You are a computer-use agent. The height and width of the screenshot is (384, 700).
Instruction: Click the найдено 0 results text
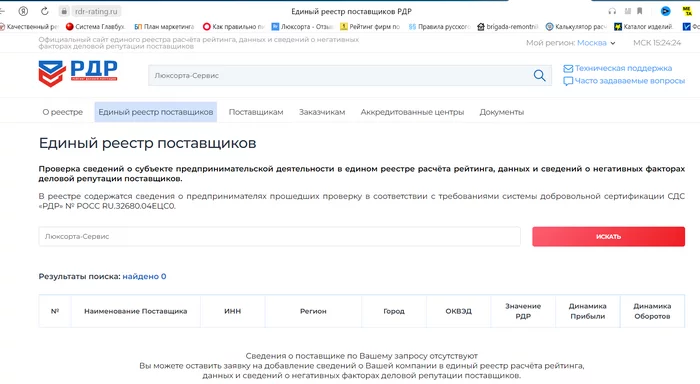click(144, 276)
